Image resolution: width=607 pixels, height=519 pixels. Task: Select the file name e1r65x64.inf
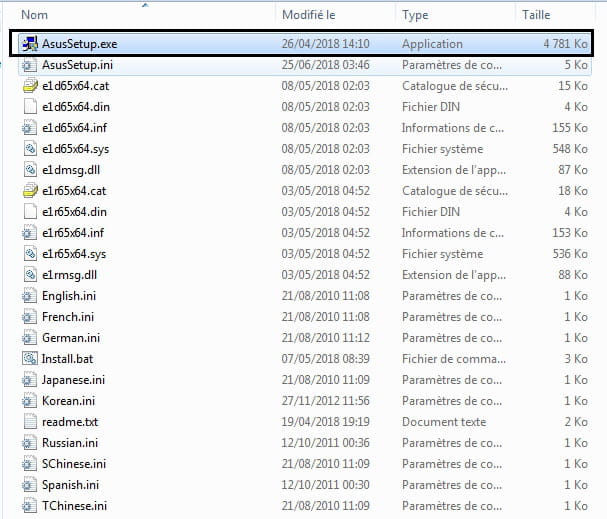pyautogui.click(x=73, y=233)
